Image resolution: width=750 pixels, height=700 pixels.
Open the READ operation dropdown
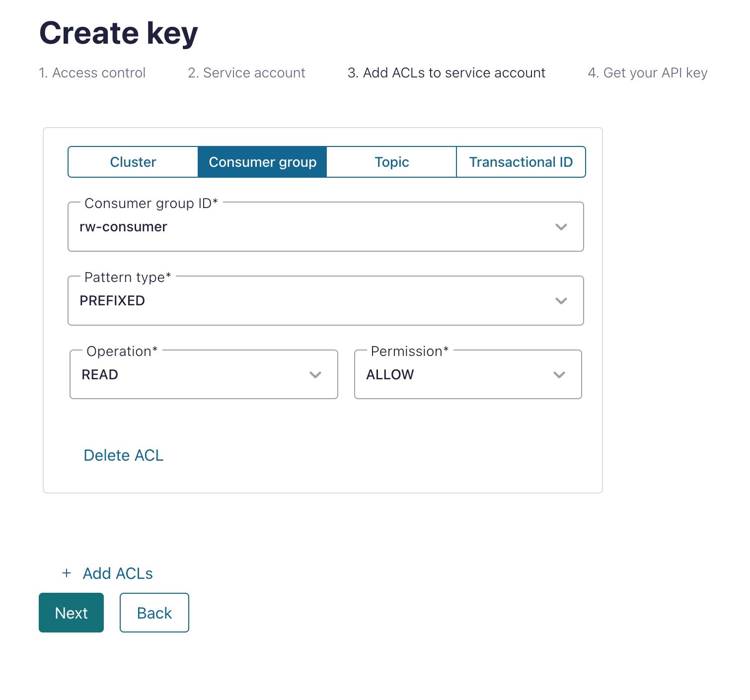pos(204,374)
